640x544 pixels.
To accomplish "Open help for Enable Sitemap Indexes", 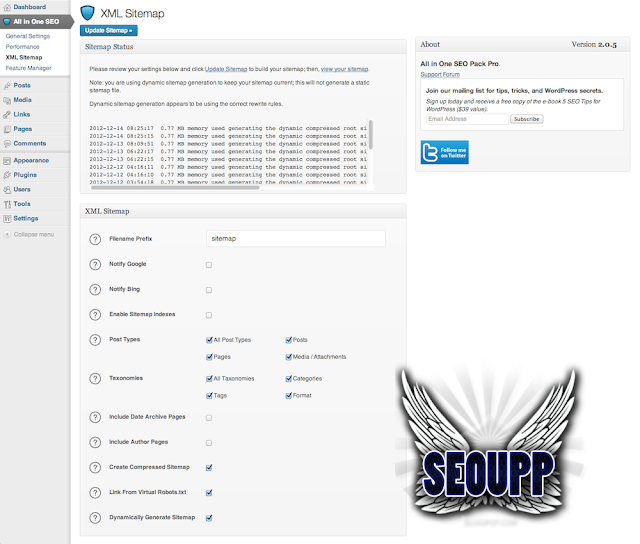I will tap(95, 315).
